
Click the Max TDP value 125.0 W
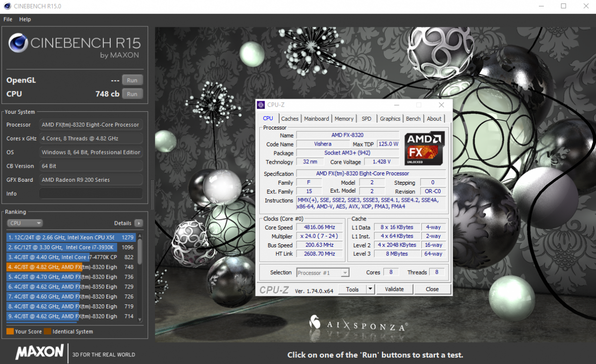click(388, 144)
